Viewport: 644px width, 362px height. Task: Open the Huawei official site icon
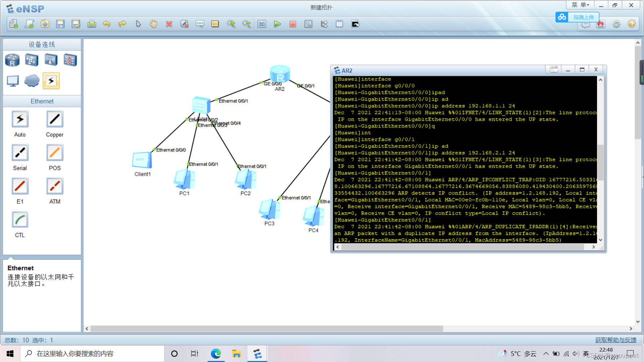(x=600, y=24)
